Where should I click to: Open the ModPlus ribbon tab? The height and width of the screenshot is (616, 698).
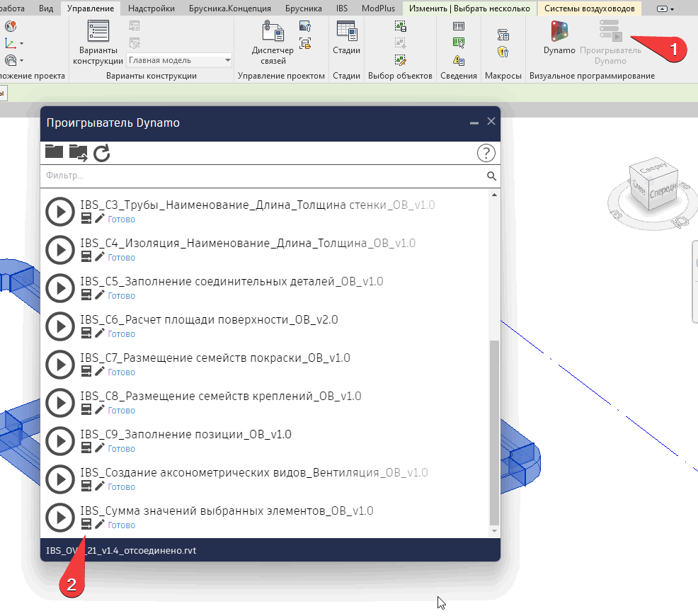[378, 8]
